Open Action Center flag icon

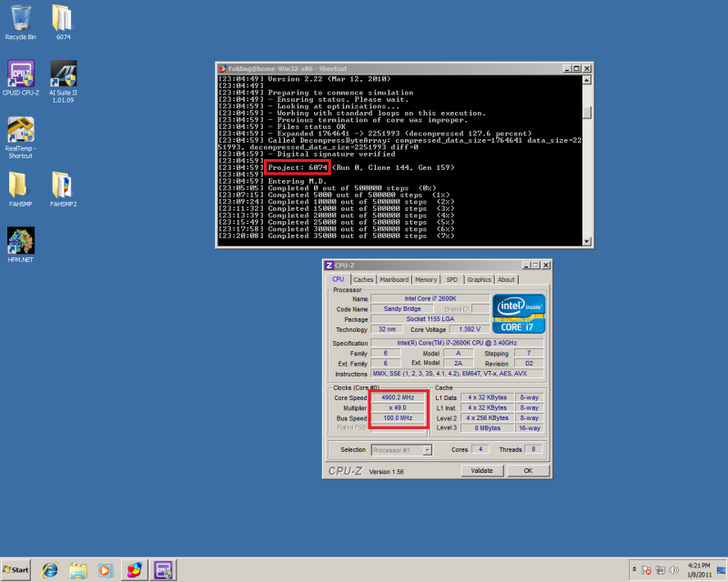646,570
